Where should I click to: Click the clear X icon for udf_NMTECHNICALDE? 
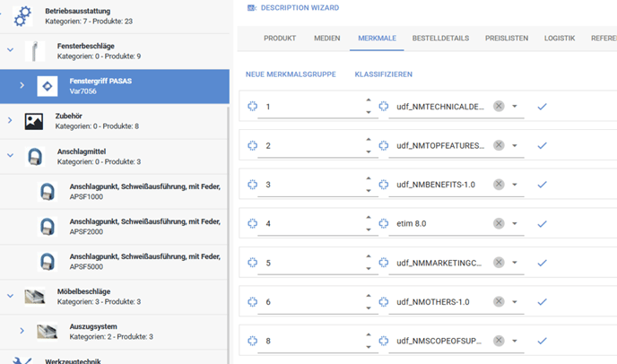tap(499, 107)
